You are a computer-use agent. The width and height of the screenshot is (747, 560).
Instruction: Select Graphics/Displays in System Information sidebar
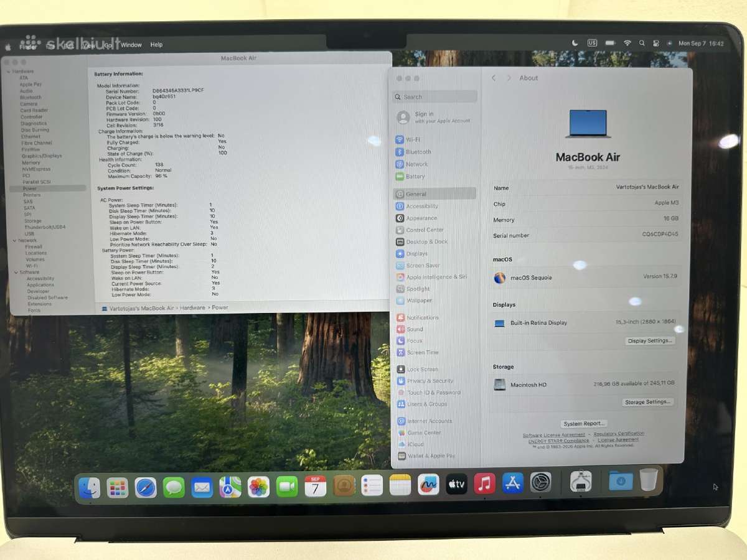42,156
